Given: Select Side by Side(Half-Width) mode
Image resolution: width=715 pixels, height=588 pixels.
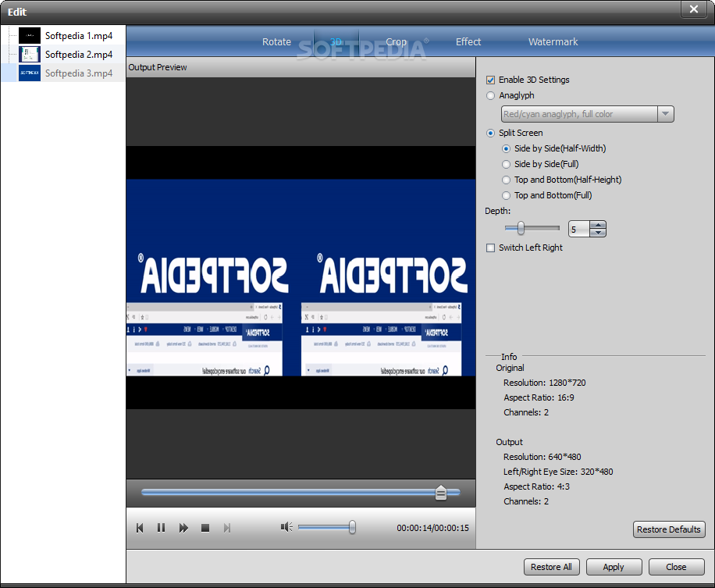Looking at the screenshot, I should 506,148.
